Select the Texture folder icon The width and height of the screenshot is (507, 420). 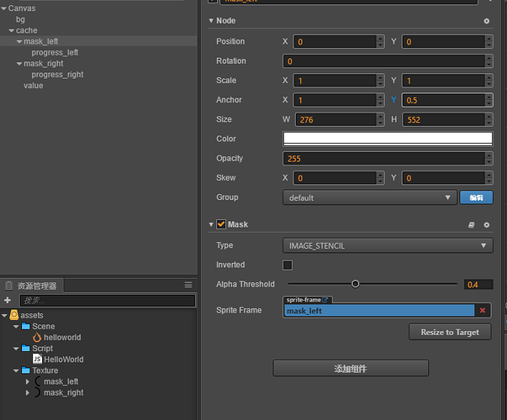25,370
